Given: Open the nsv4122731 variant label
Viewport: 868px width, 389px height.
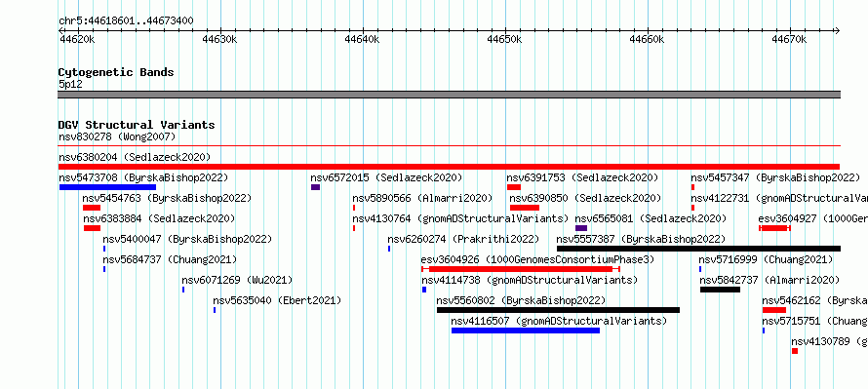Looking at the screenshot, I should click(779, 198).
